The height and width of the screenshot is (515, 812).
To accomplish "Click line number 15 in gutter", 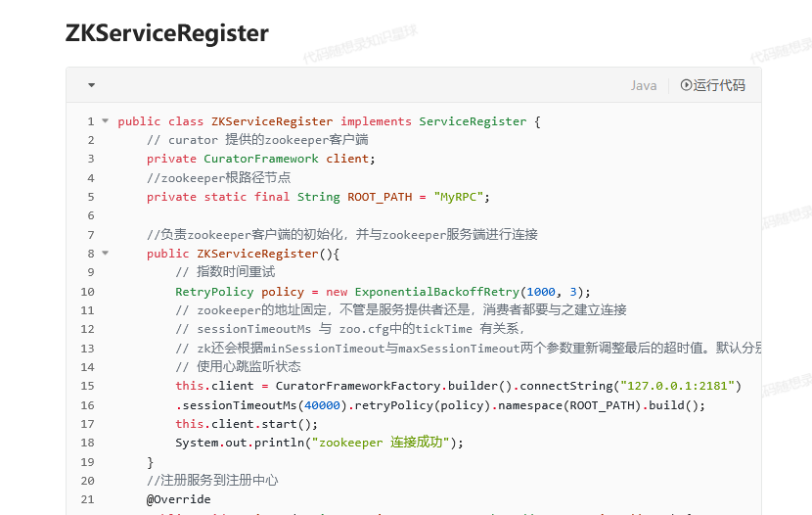I will point(87,386).
